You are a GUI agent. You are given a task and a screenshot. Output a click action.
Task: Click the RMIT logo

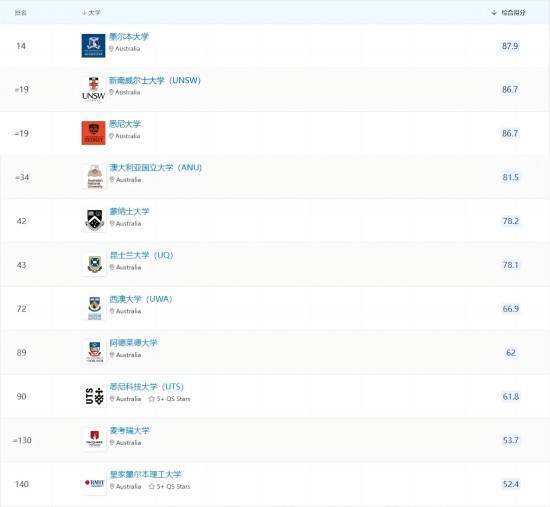click(94, 483)
